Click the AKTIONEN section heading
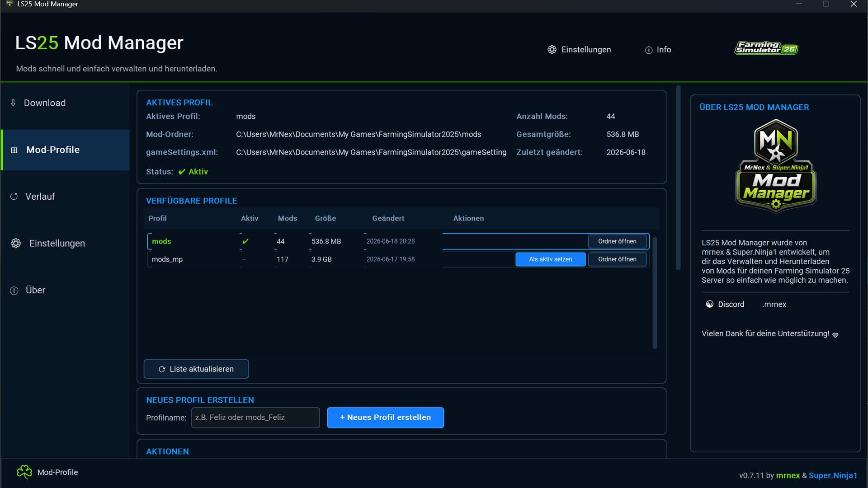 pos(167,451)
